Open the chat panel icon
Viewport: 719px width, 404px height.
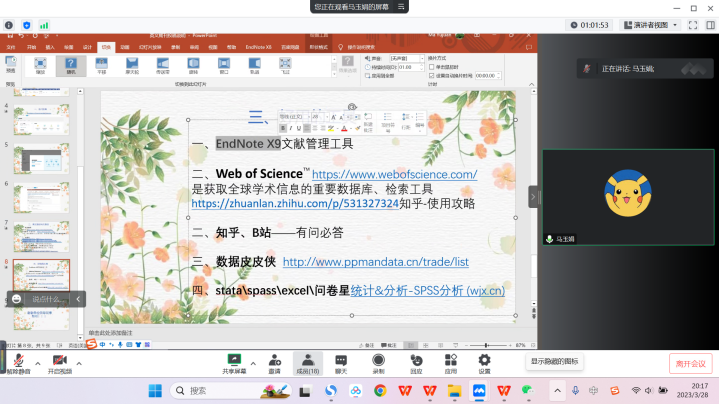[x=341, y=360]
